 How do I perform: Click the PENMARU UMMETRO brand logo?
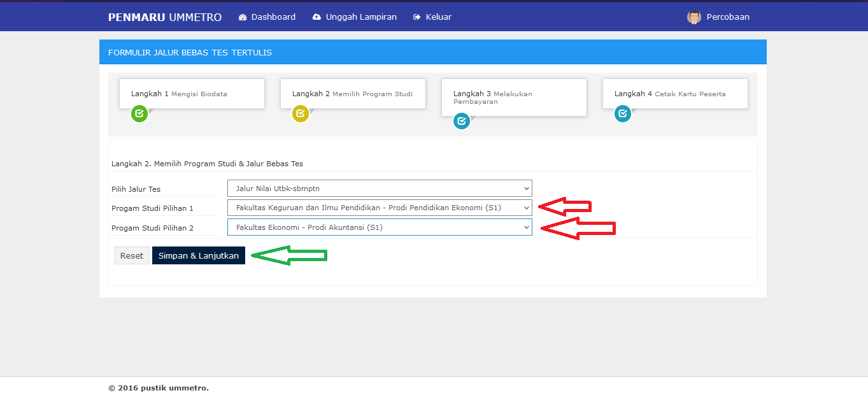pos(165,17)
